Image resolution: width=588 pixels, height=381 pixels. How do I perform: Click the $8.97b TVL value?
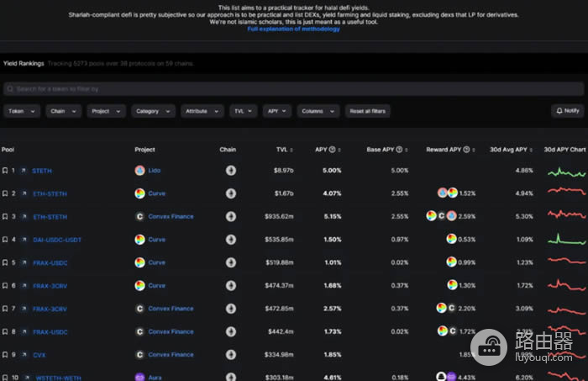pyautogui.click(x=284, y=171)
